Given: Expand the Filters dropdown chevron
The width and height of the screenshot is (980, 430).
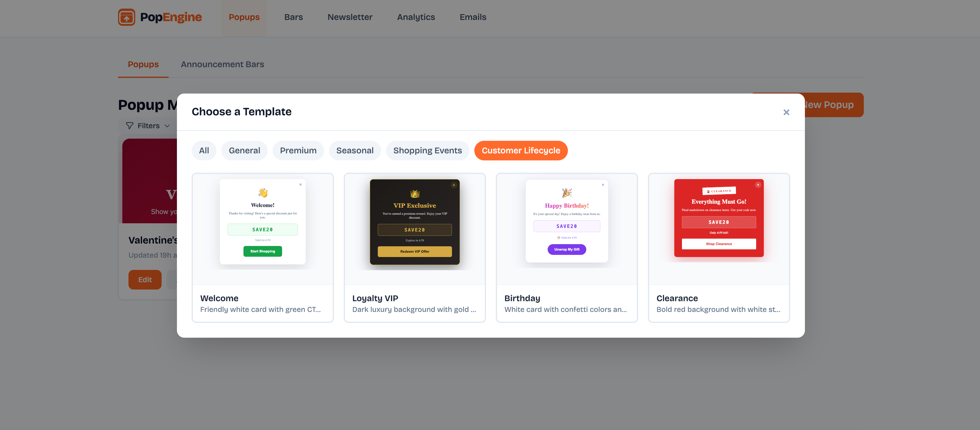Looking at the screenshot, I should pyautogui.click(x=167, y=126).
